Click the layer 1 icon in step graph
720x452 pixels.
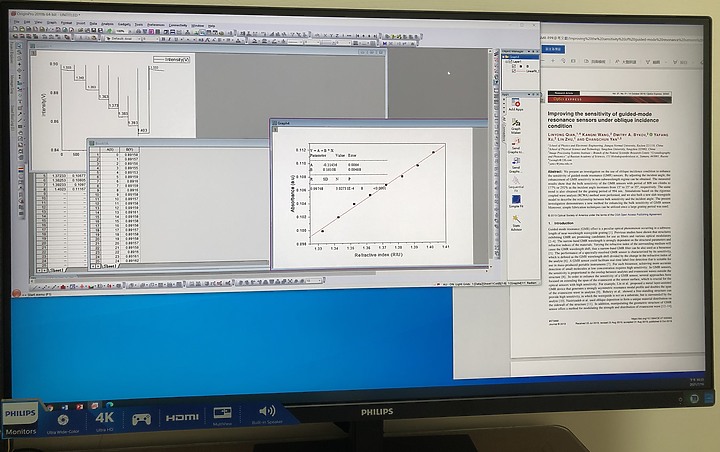tap(34, 53)
